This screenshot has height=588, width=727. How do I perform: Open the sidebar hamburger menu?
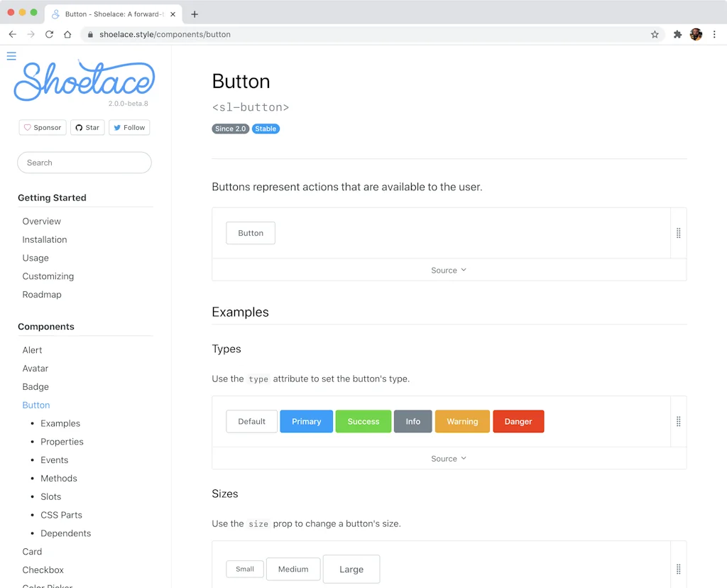tap(11, 55)
